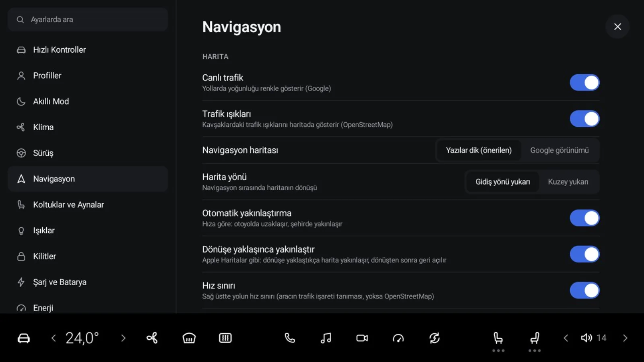
Task: Turn on rear defrost icon
Action: (x=225, y=338)
